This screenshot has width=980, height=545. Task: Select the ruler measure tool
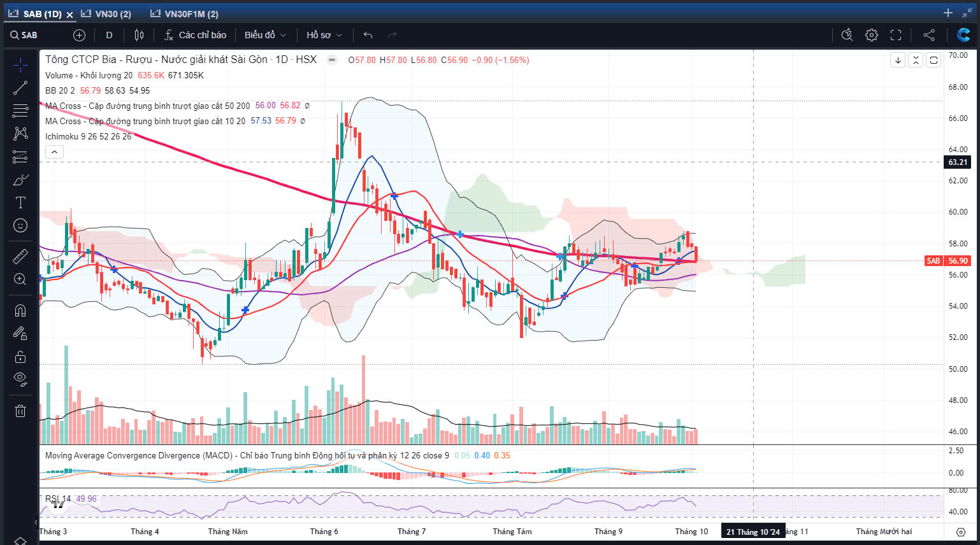(x=20, y=256)
